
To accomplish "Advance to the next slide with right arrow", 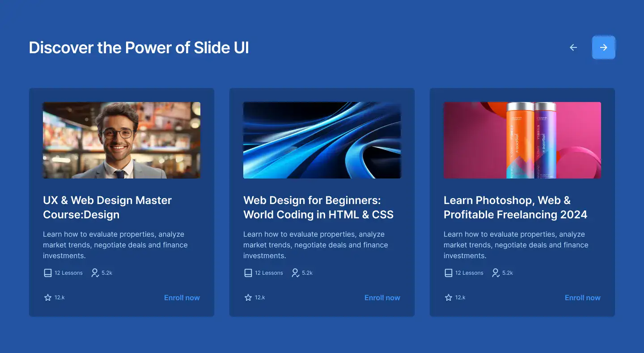I will (604, 47).
